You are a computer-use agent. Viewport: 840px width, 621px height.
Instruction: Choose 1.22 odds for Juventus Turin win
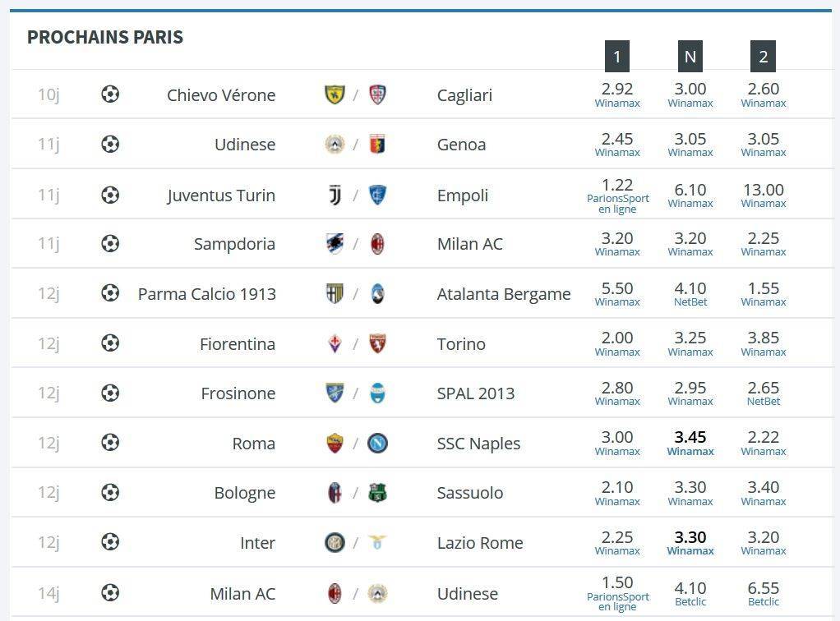click(x=617, y=185)
